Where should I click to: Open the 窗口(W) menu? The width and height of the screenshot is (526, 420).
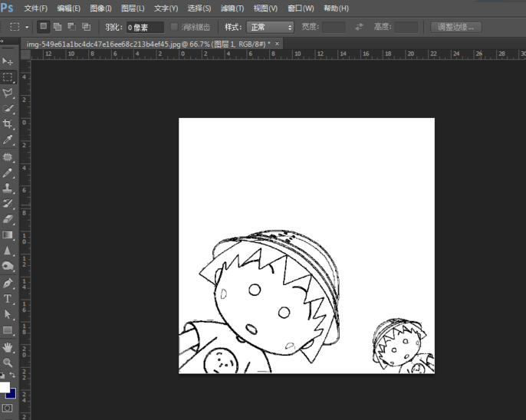pyautogui.click(x=301, y=8)
